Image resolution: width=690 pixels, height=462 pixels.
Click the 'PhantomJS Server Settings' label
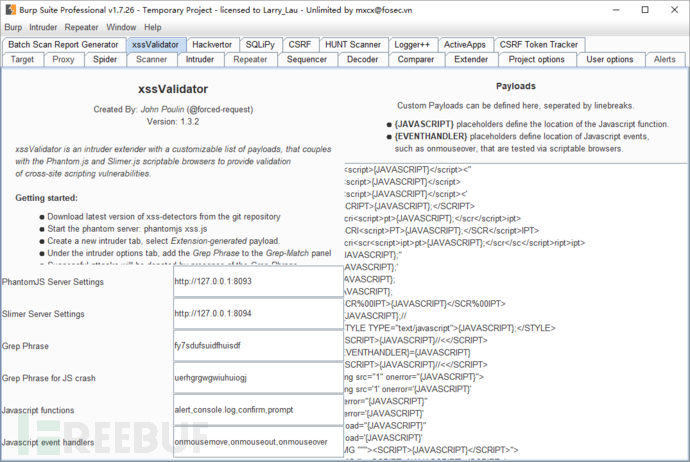(53, 282)
